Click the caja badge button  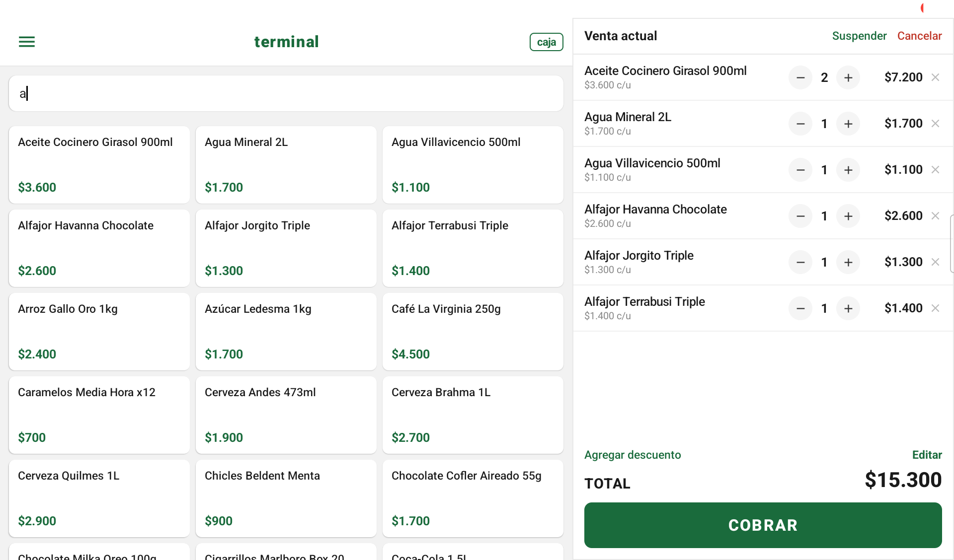[x=546, y=42]
